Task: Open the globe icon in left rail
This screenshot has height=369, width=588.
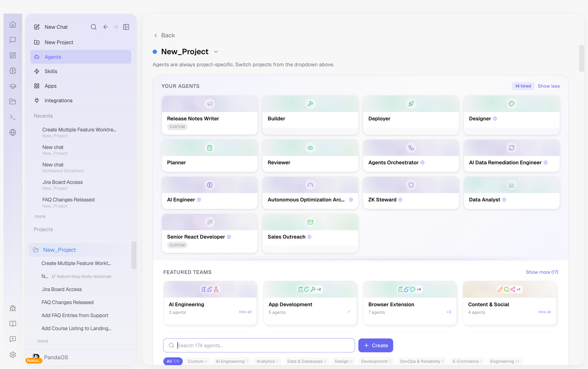Action: point(13,132)
